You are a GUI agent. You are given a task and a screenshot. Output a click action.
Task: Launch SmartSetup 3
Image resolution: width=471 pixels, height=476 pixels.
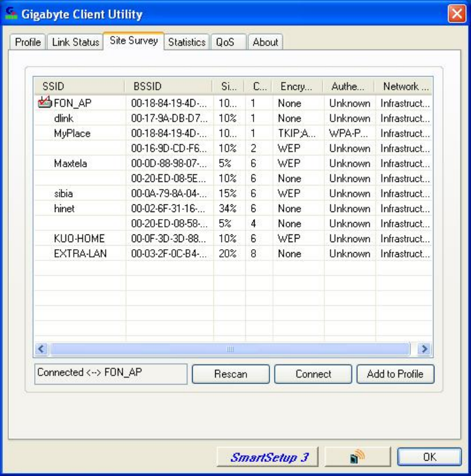tap(267, 457)
